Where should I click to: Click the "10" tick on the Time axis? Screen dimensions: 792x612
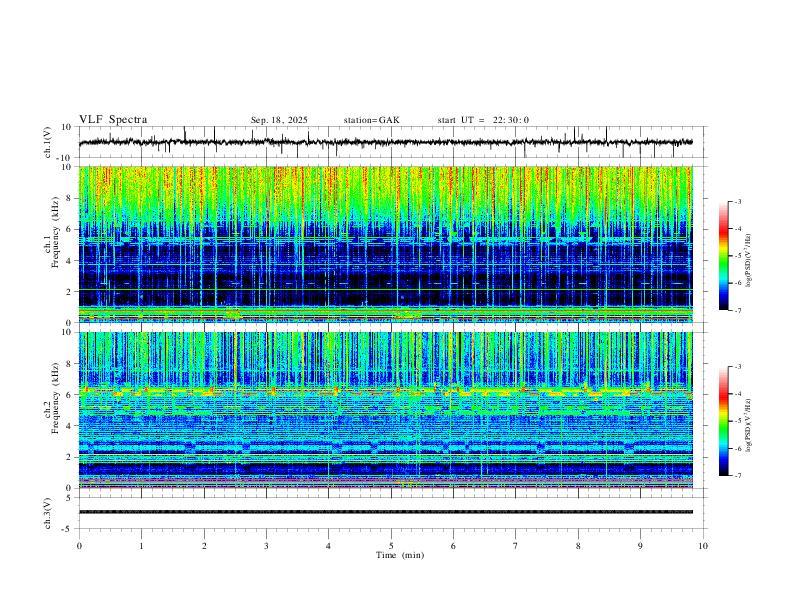pyautogui.click(x=703, y=546)
